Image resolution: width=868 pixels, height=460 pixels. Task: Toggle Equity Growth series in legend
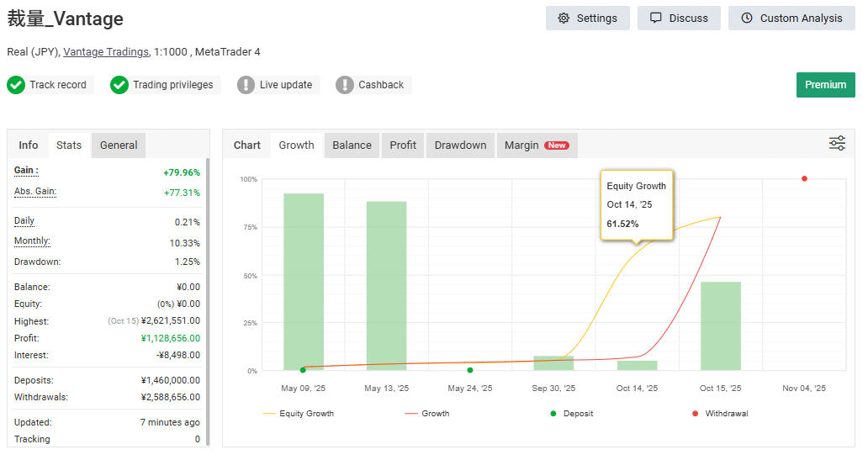click(x=299, y=414)
